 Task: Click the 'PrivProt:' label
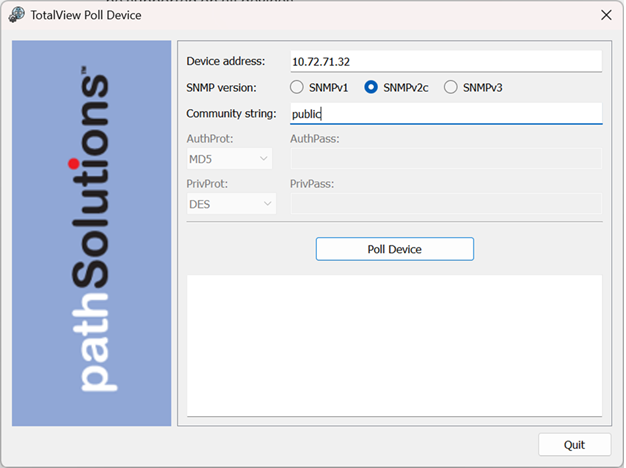[207, 184]
